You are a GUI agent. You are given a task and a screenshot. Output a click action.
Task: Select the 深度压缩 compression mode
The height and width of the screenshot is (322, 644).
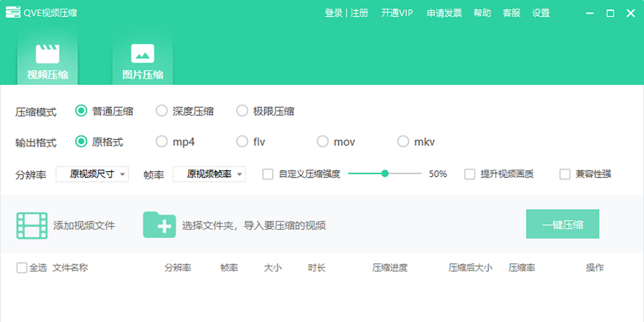tap(162, 111)
